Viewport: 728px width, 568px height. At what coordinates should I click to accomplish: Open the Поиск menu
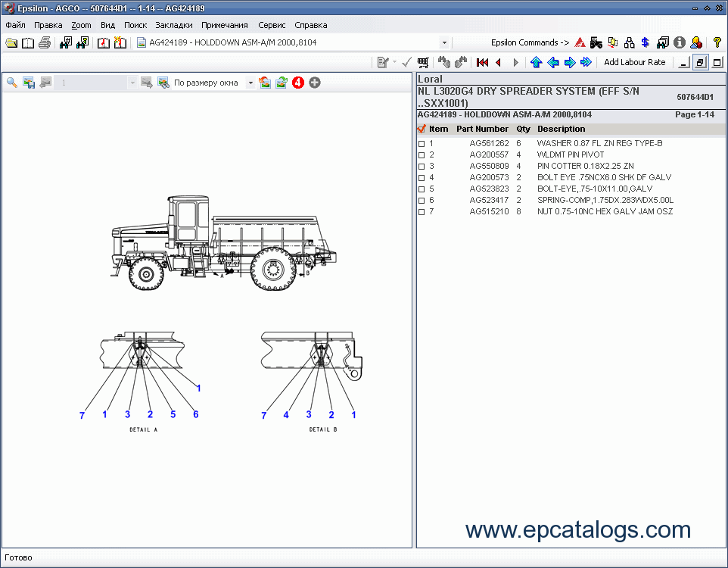[135, 25]
